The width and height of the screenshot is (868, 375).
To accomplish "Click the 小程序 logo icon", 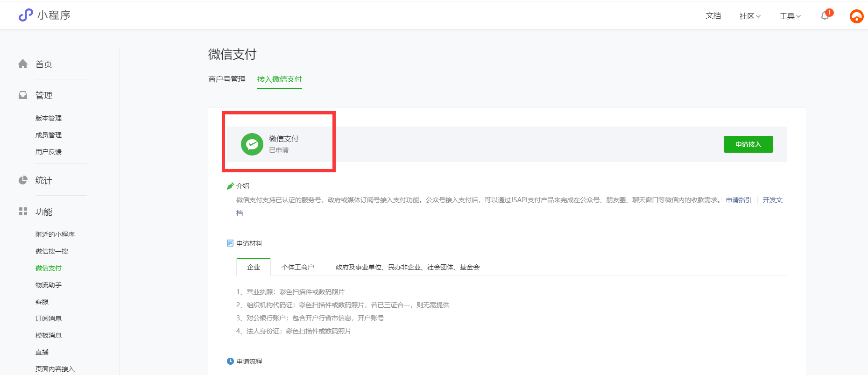I will (26, 15).
